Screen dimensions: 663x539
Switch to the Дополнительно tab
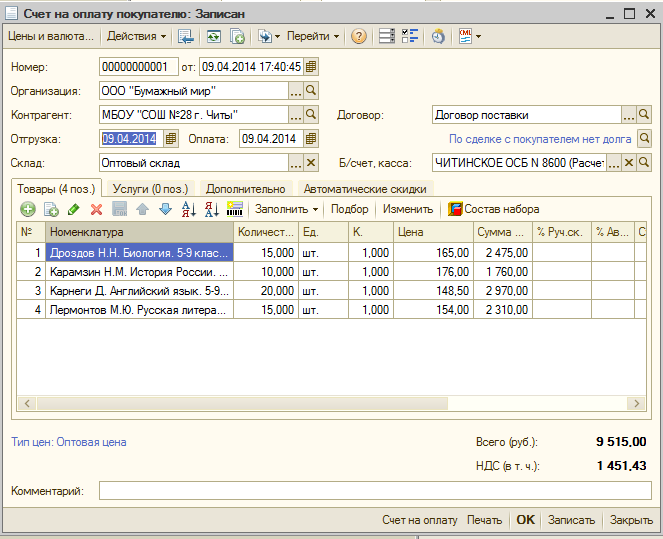point(245,188)
